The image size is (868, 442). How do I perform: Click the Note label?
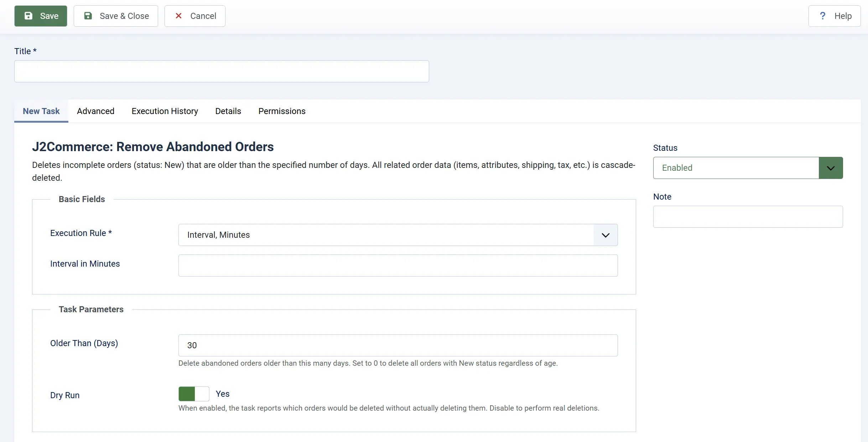662,197
